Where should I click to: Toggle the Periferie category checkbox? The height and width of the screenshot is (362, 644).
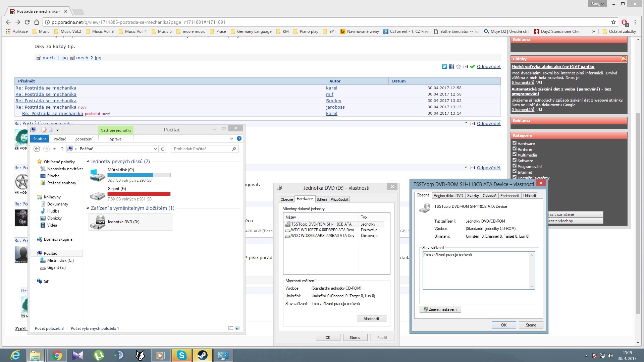[514, 149]
